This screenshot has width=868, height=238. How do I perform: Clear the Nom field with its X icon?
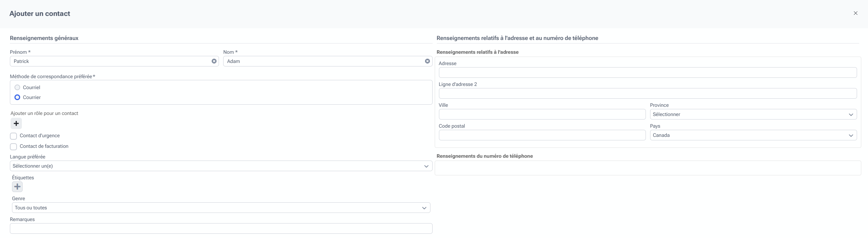pyautogui.click(x=427, y=61)
